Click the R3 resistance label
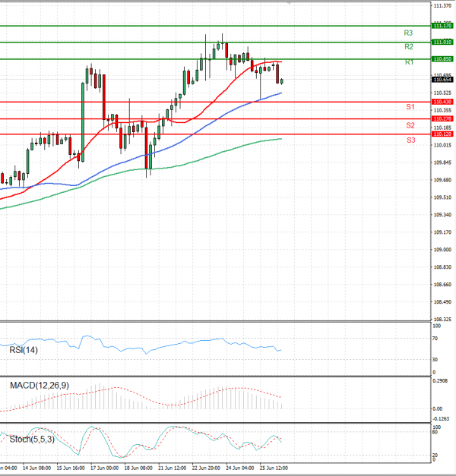The height and width of the screenshot is (476, 456). (408, 33)
